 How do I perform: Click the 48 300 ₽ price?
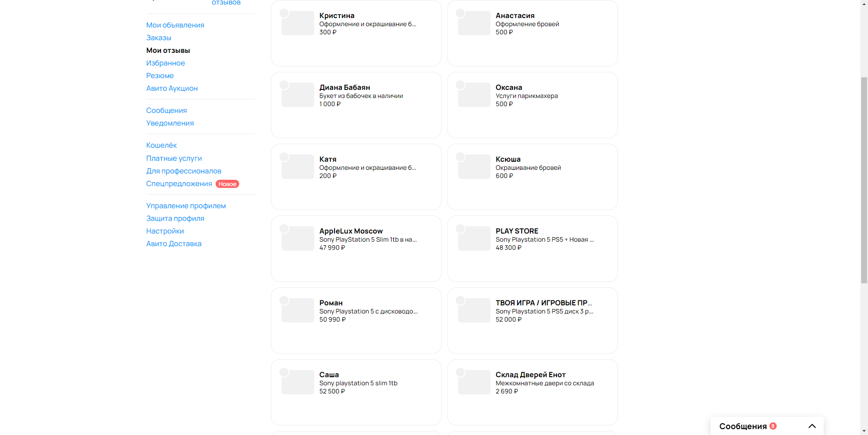coord(508,248)
